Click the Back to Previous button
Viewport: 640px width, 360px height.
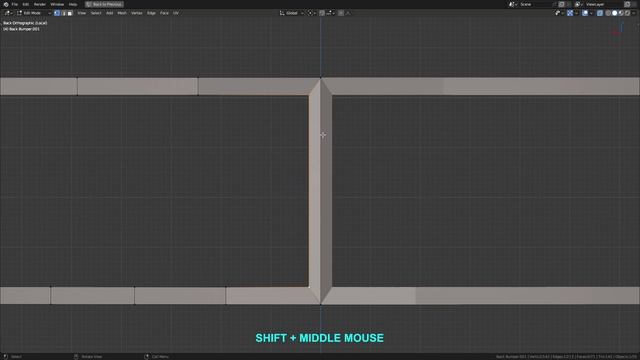104,4
